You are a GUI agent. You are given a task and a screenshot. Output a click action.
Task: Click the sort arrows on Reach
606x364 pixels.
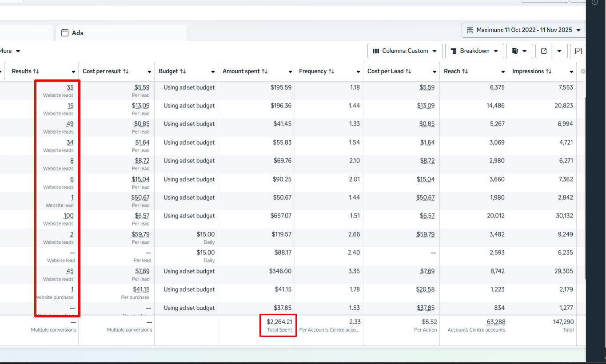pos(465,71)
